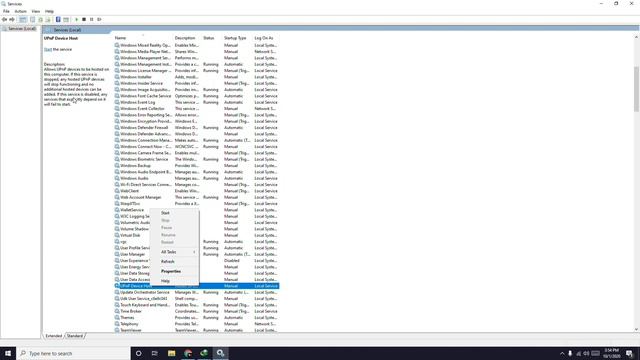Screen dimensions: 640x360
Task: Click the volume icon in system tray
Action: tap(586, 353)
